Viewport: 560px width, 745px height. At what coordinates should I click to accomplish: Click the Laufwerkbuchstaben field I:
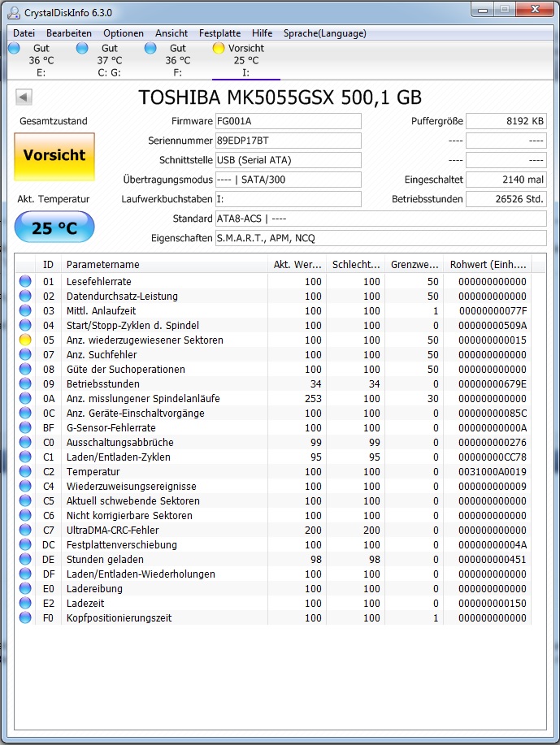(x=288, y=199)
